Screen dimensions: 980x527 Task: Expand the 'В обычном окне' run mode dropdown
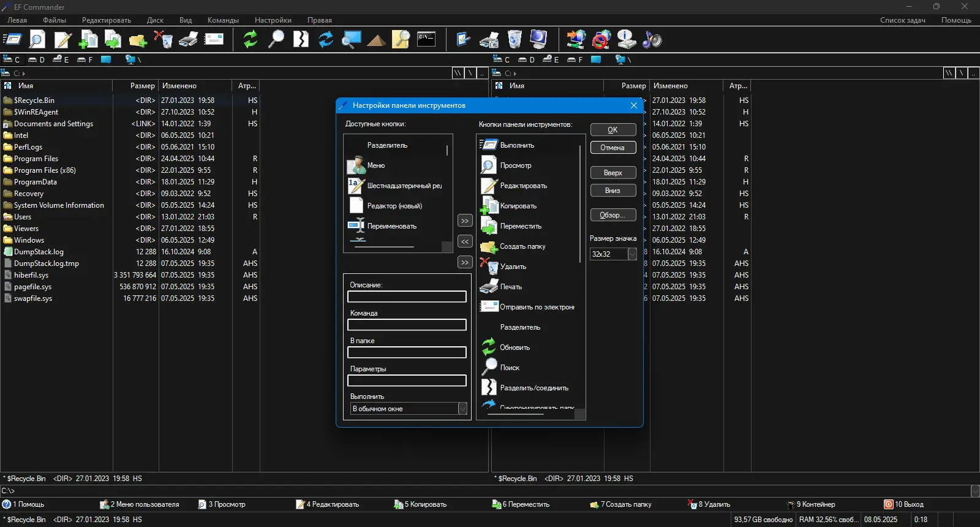462,409
